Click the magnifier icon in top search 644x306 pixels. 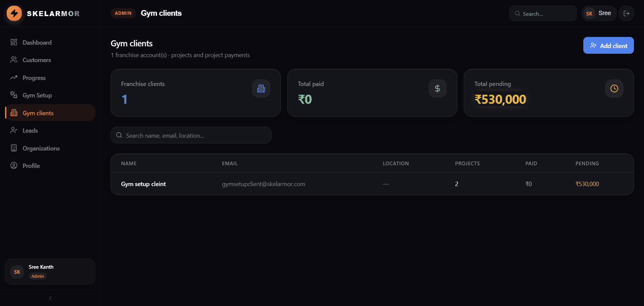click(518, 13)
